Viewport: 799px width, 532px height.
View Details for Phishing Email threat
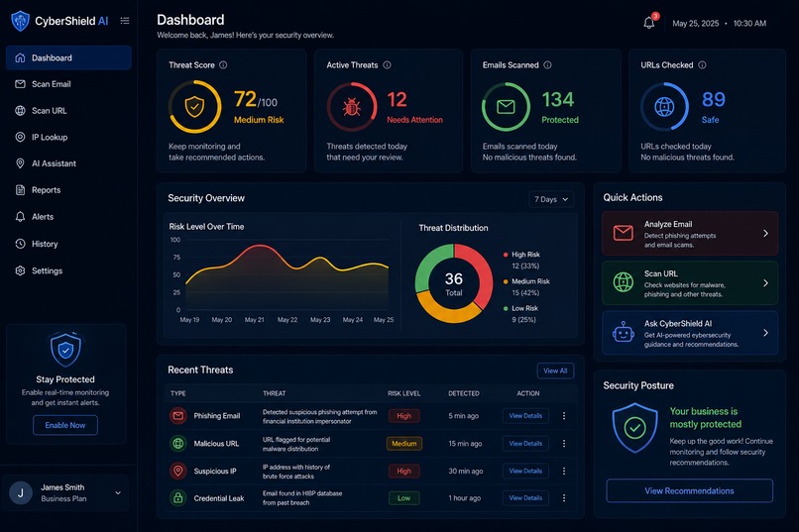click(x=525, y=416)
